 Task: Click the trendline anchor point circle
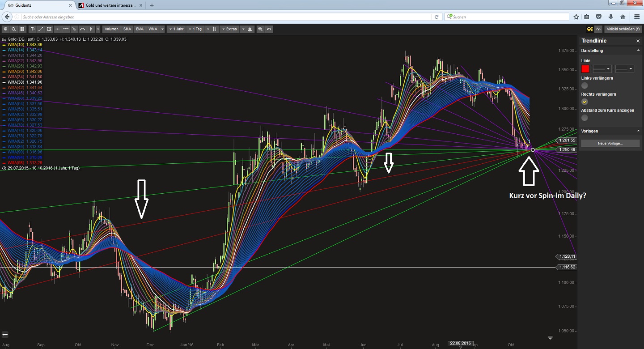[533, 150]
